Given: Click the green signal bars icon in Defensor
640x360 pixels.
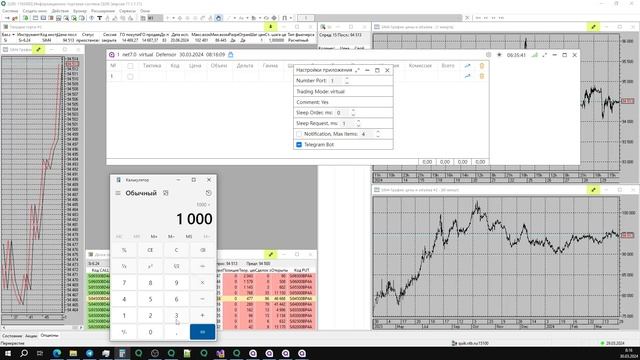Looking at the screenshot, I should (534, 55).
